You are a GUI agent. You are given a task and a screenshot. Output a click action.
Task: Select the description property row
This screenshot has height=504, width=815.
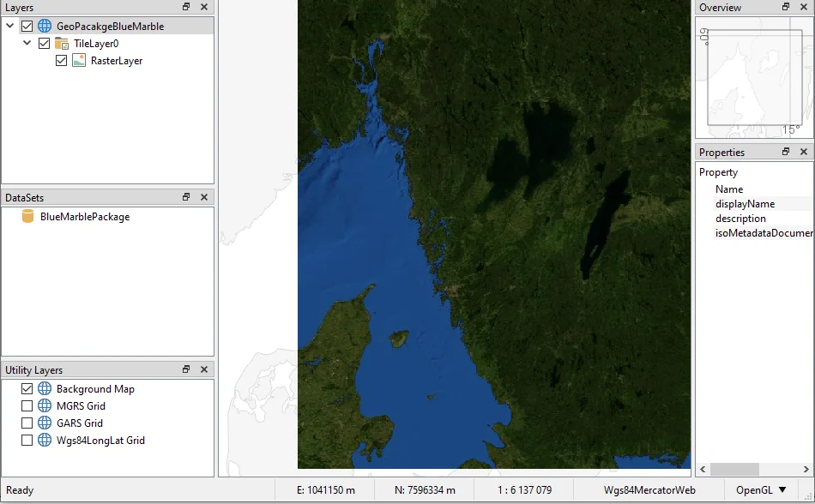[740, 219]
